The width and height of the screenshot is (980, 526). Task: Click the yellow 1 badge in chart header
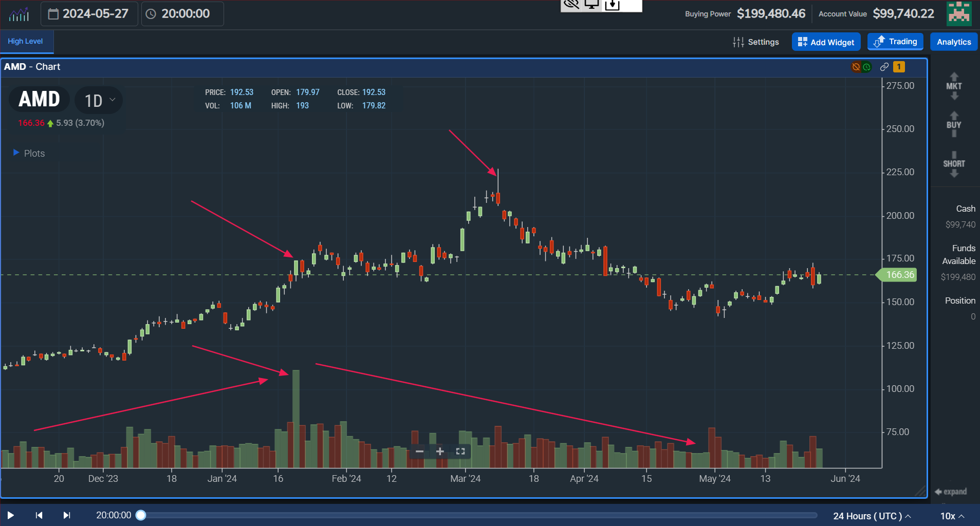(899, 67)
